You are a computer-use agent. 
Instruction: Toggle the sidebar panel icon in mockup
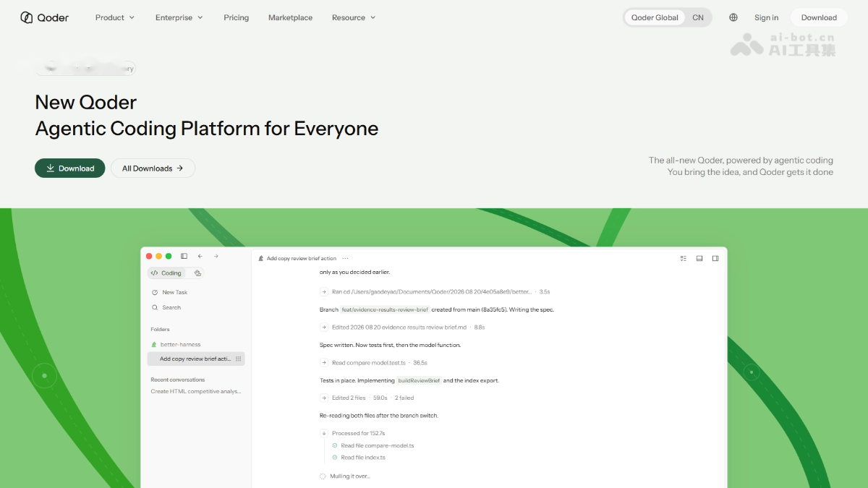coord(184,256)
